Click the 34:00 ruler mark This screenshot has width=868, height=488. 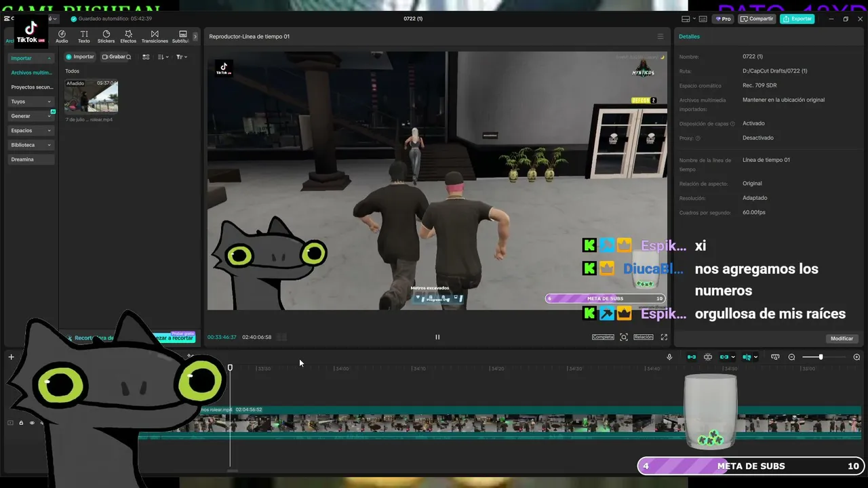342,369
